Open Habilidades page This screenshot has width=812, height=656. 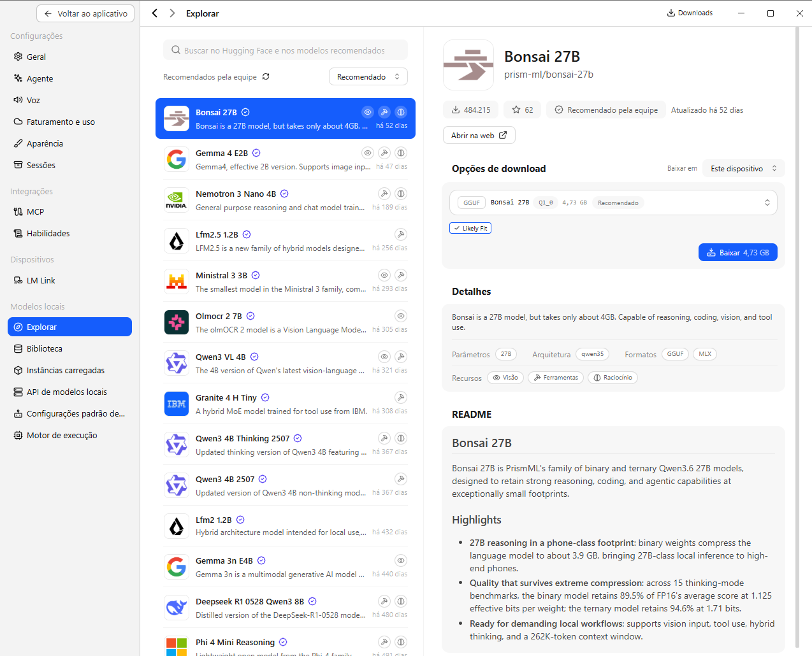click(x=70, y=233)
